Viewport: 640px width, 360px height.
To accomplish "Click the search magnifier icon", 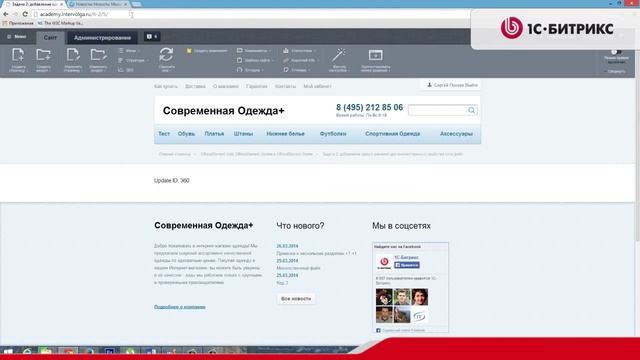I will [471, 110].
